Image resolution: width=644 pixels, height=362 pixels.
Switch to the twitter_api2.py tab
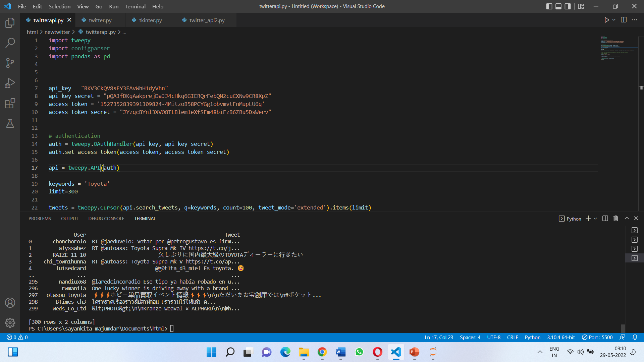[x=206, y=20]
